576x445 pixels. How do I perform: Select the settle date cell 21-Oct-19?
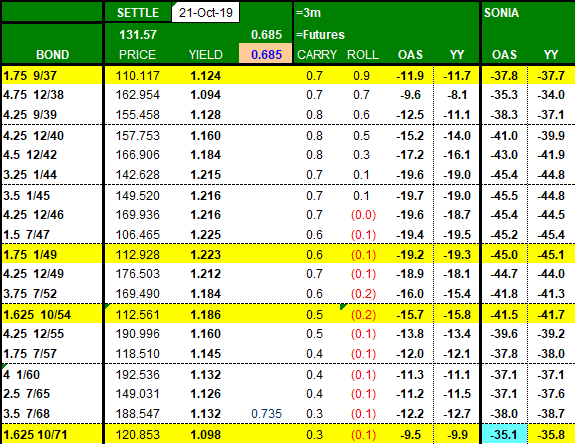[205, 12]
